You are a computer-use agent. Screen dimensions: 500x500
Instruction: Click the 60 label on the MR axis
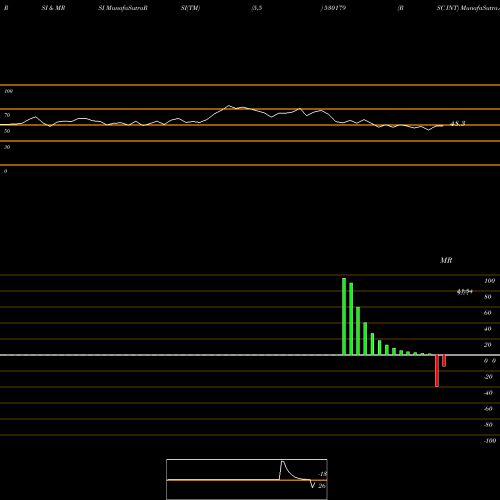click(488, 313)
